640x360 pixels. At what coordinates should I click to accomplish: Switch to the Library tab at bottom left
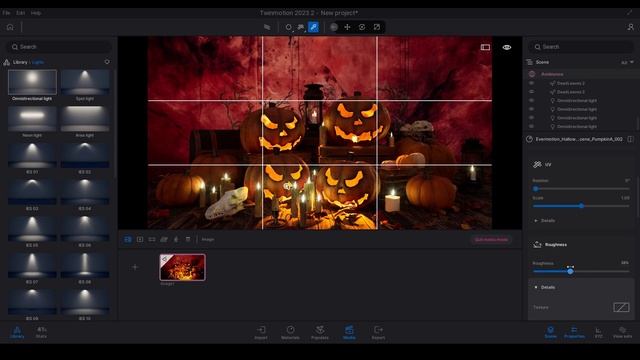[x=17, y=332]
